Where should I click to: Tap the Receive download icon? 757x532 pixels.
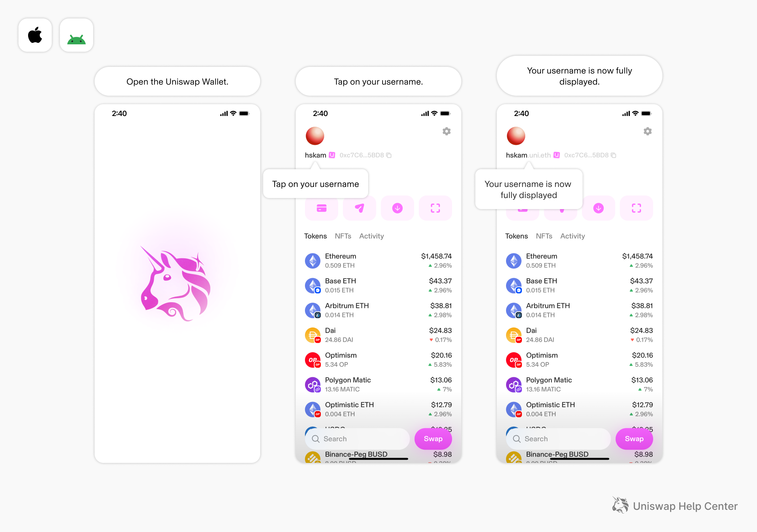[397, 208]
